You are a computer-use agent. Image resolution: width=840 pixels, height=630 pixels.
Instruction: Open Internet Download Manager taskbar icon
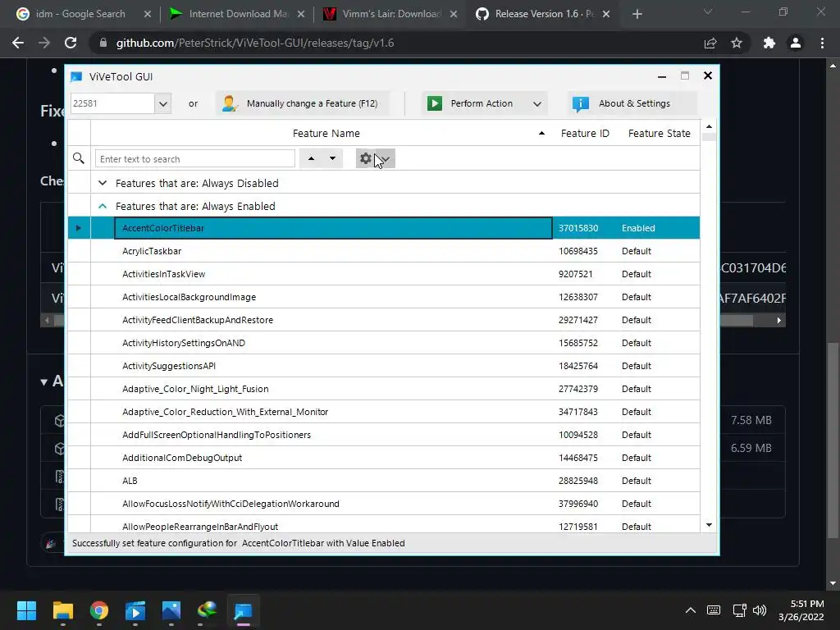click(208, 610)
